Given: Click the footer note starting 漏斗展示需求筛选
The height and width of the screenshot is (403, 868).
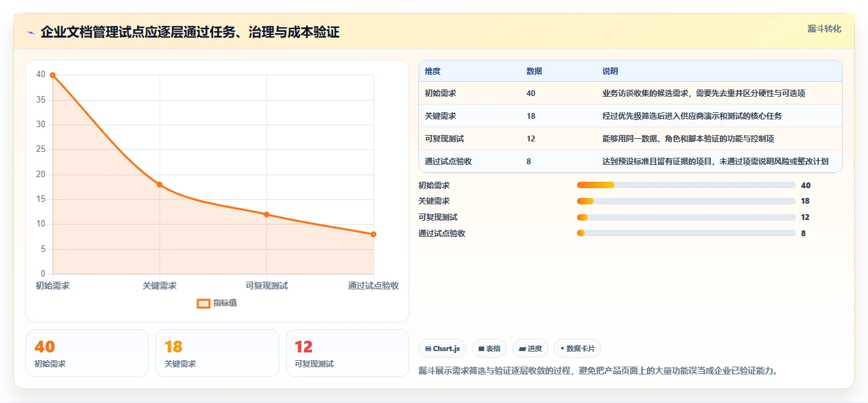Looking at the screenshot, I should (598, 371).
